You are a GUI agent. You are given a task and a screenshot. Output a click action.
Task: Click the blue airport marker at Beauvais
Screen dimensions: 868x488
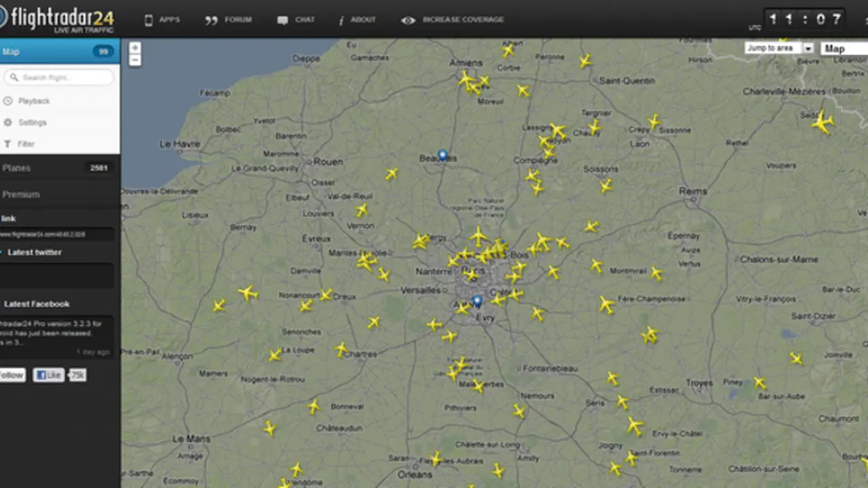(443, 155)
